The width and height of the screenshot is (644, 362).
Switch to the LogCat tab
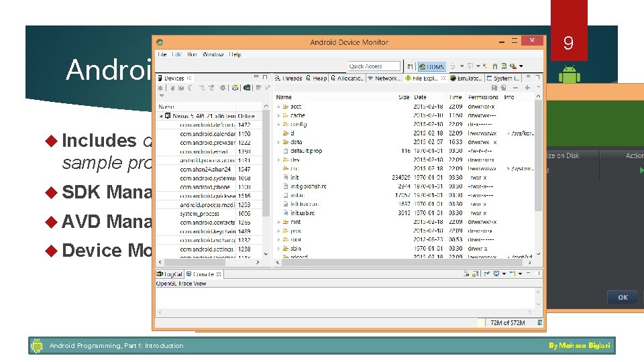(x=169, y=274)
